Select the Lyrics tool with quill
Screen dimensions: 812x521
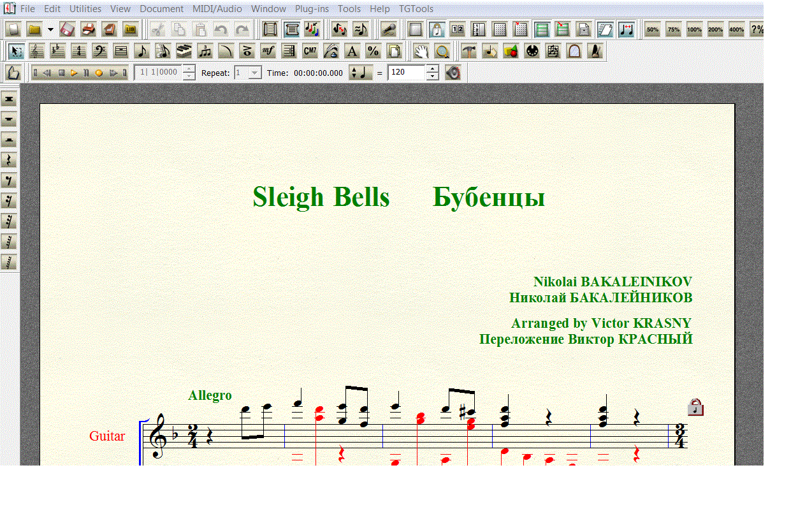tap(331, 51)
